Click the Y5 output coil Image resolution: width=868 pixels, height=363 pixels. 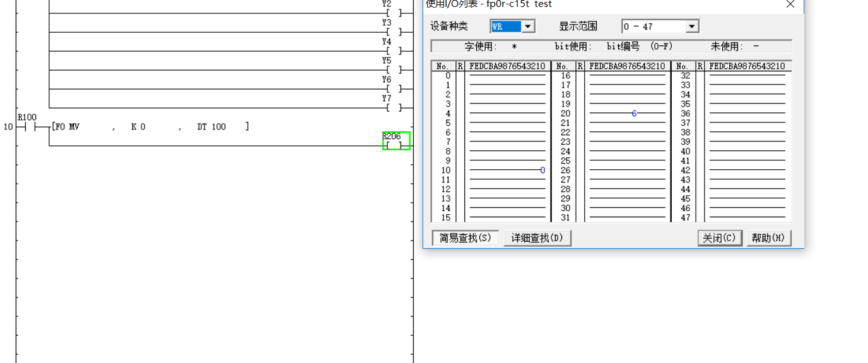pos(395,69)
